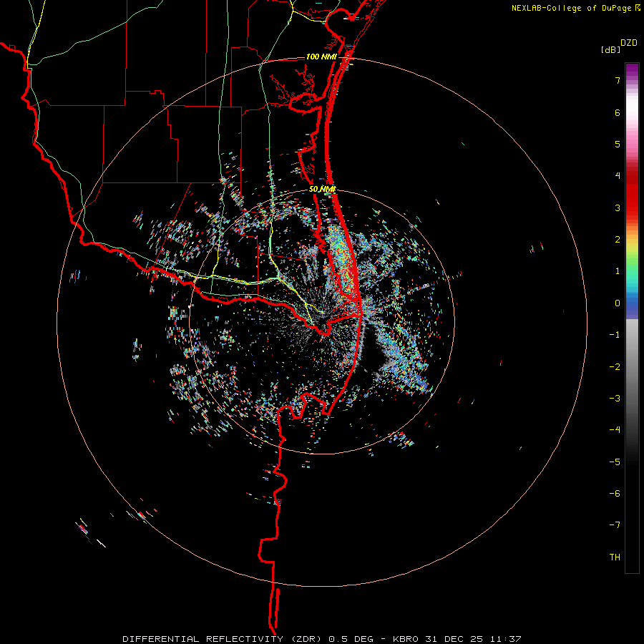Viewport: 644px width, 644px height.
Task: Click the 3 value on color scale
Action: tap(618, 208)
